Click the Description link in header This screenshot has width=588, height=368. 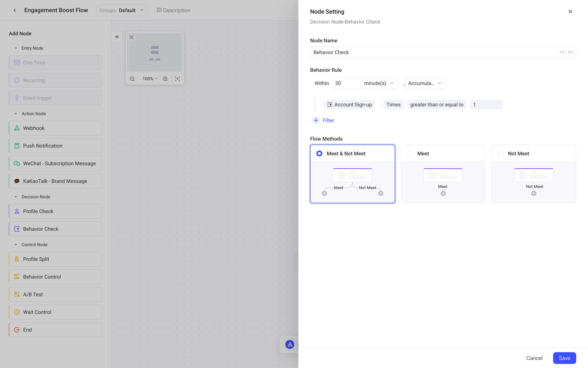click(173, 10)
